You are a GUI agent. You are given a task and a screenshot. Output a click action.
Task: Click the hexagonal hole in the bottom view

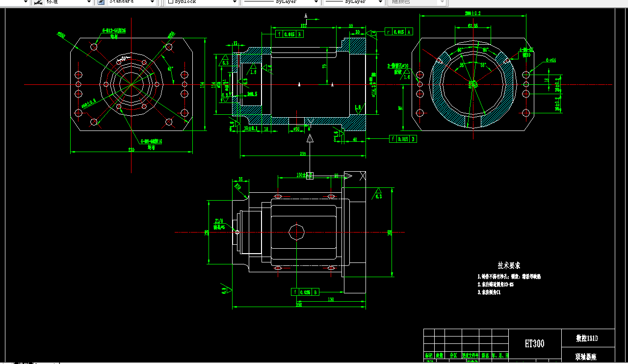coord(296,232)
